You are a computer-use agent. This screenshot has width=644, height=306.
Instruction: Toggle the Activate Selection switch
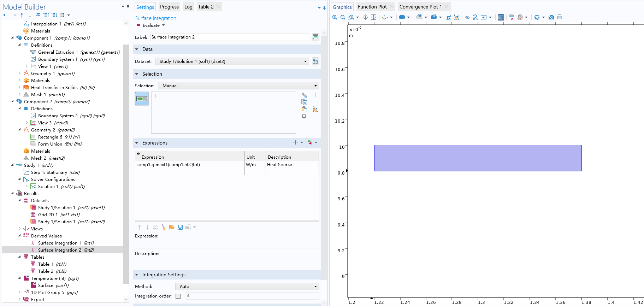point(142,99)
